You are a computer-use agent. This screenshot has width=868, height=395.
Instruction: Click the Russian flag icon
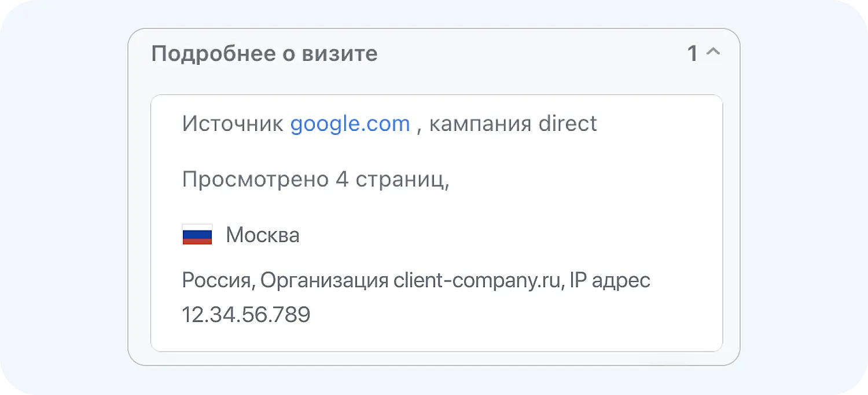click(197, 235)
